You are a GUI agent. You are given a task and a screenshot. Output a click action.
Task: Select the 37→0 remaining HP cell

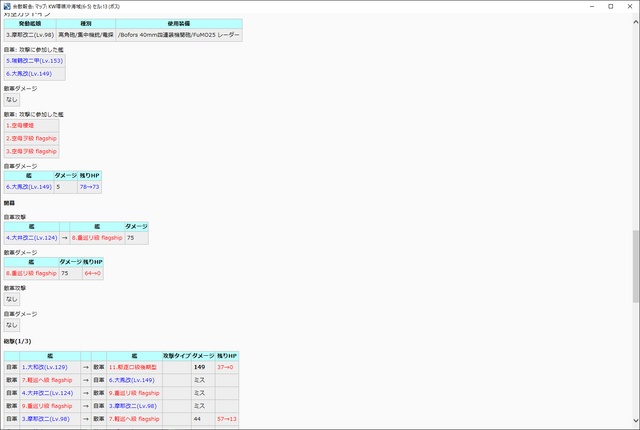(x=227, y=367)
